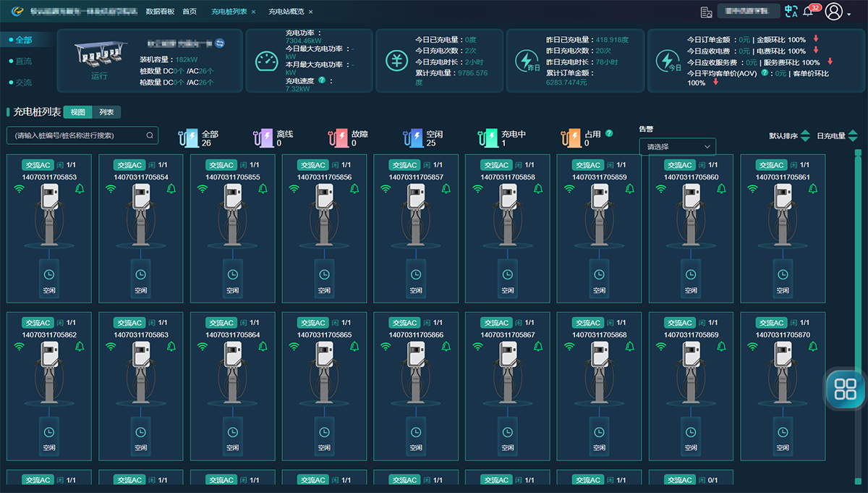Screen dimensions: 868x493
Task: Open the 充电站概览 tab
Action: (286, 12)
